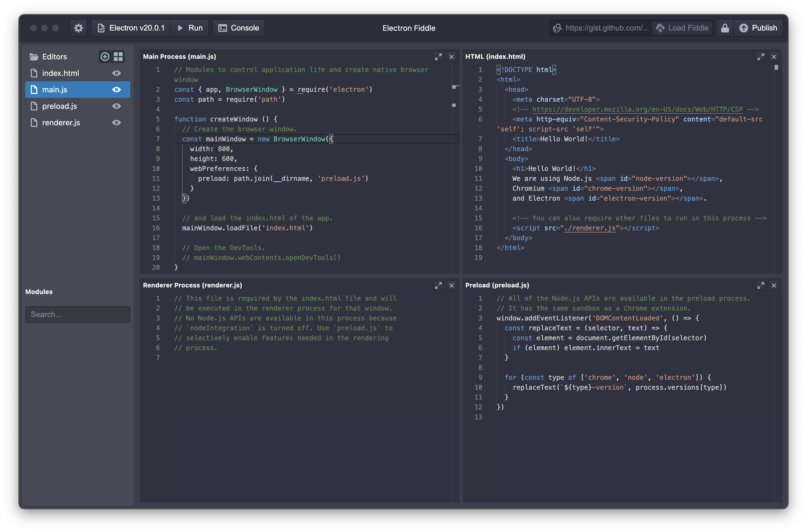807x532 pixels.
Task: Open settings via the gear icon
Action: 78,28
